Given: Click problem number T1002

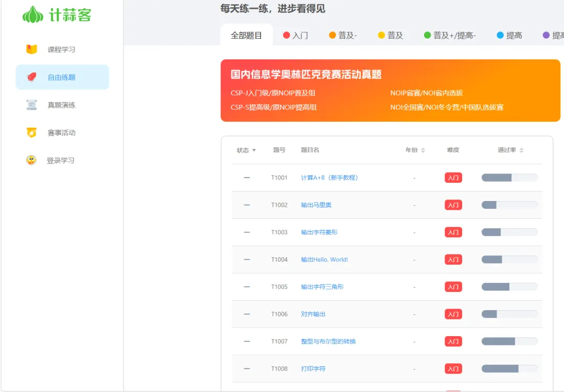Looking at the screenshot, I should [279, 205].
